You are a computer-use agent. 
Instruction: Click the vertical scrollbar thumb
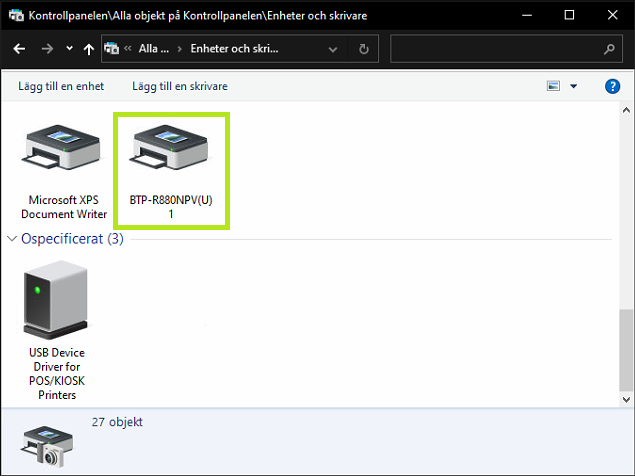pyautogui.click(x=626, y=350)
